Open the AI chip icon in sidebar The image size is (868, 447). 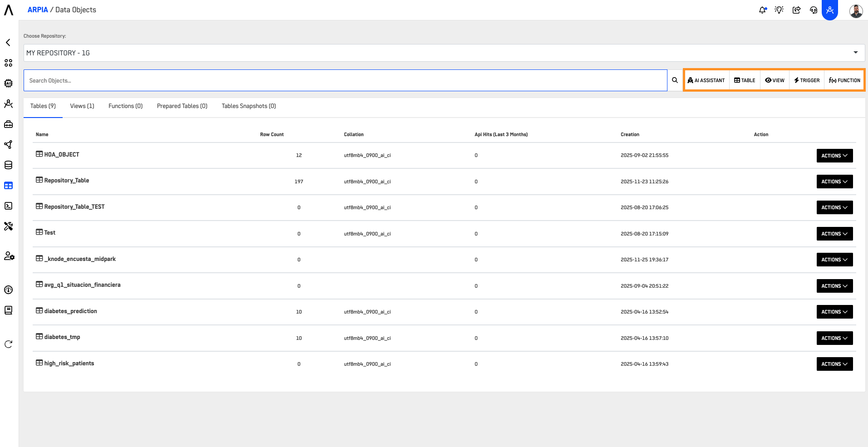[x=8, y=83]
